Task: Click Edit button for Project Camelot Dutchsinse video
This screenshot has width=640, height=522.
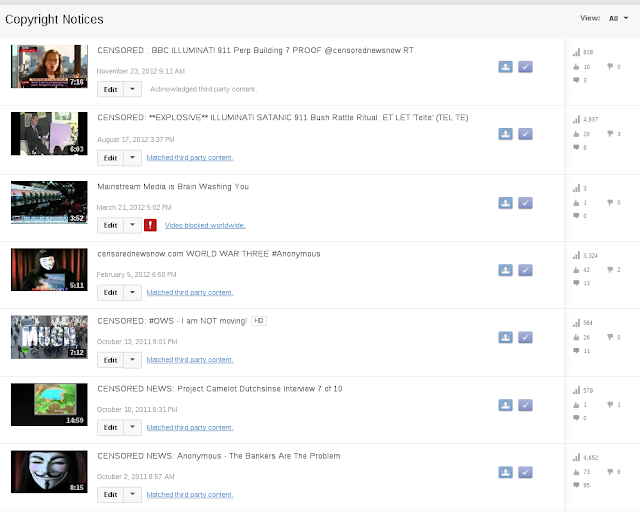Action: [x=110, y=427]
